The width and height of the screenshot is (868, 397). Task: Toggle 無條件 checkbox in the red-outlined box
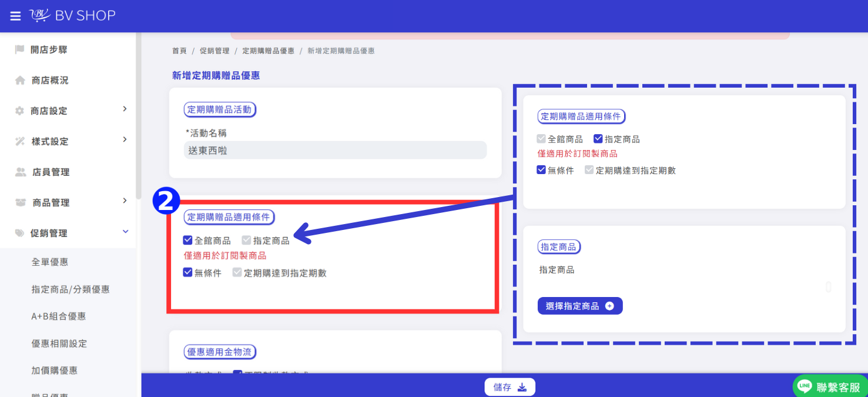pos(188,273)
